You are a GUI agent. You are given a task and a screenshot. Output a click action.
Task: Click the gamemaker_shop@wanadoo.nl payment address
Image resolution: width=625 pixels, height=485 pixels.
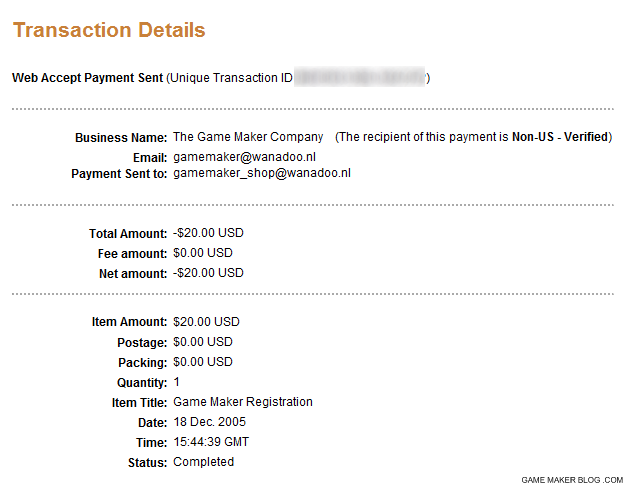262,173
